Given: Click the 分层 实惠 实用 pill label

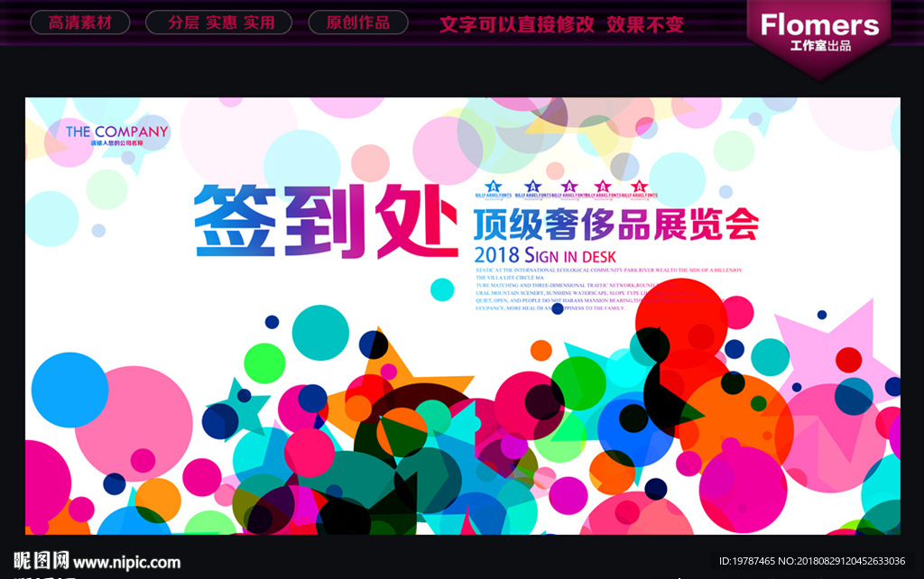Looking at the screenshot, I should click(x=218, y=23).
